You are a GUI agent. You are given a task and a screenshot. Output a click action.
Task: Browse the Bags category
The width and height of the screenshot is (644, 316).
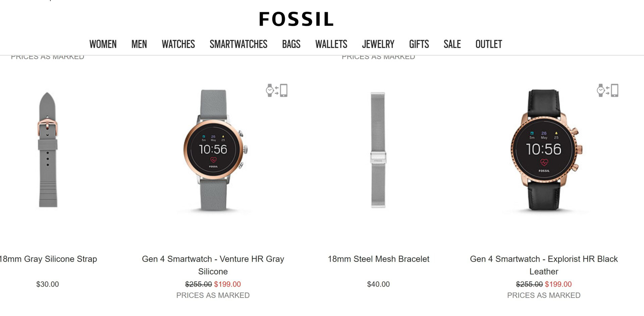[x=291, y=44]
